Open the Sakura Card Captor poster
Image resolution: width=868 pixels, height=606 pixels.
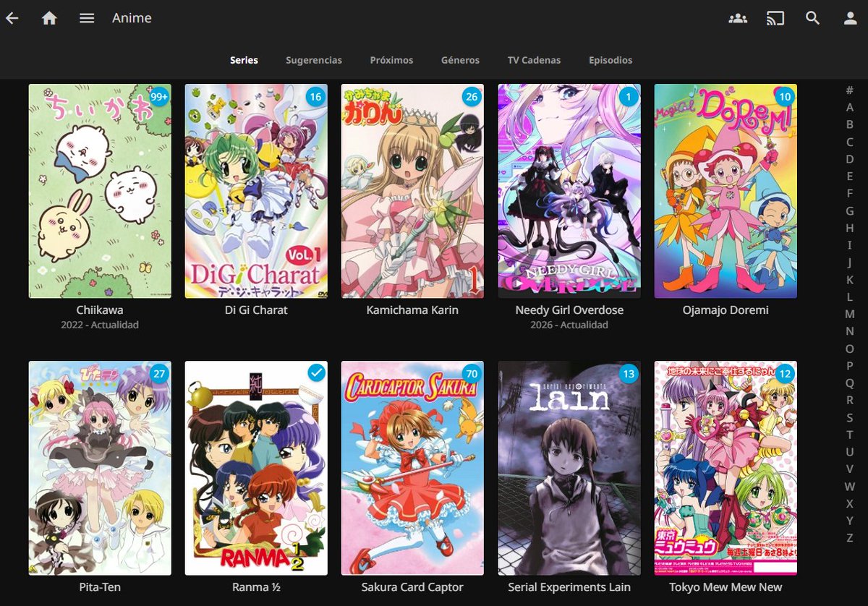[x=413, y=468]
